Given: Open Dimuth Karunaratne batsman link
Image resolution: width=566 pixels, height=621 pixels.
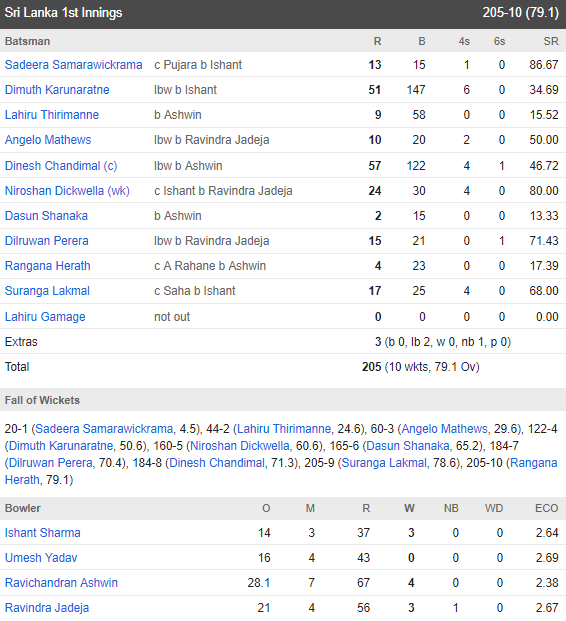Looking at the screenshot, I should pyautogui.click(x=57, y=90).
